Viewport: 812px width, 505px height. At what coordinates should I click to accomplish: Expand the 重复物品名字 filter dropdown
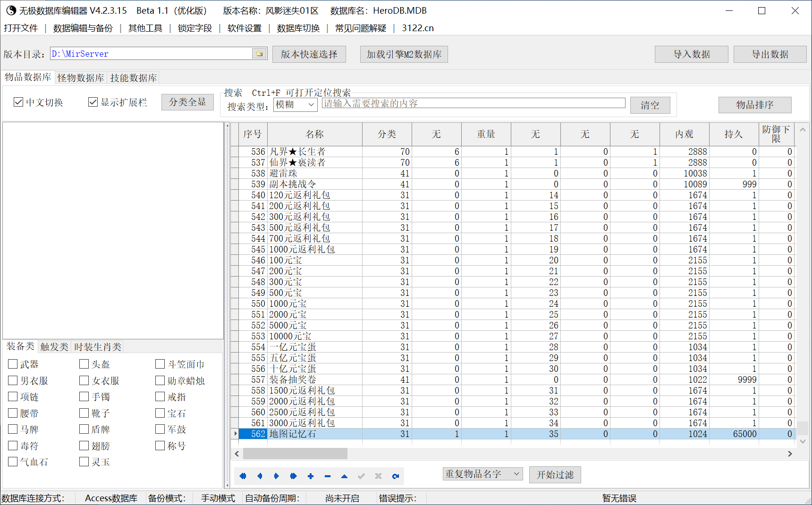click(x=482, y=474)
